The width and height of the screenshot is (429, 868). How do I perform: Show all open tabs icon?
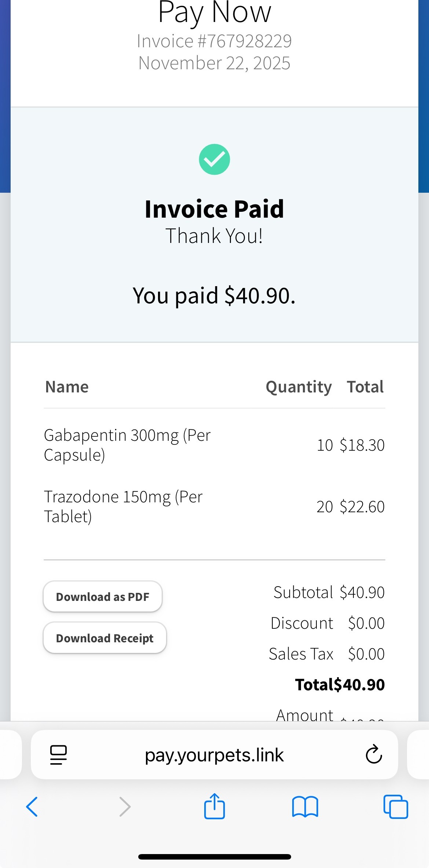396,807
